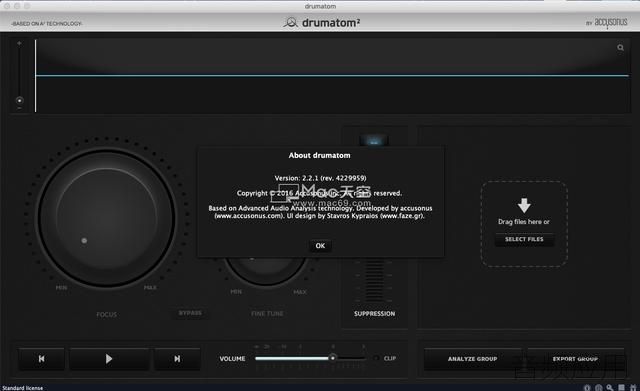Click the glowing suppression indicator at top
This screenshot has width=640, height=391.
pyautogui.click(x=374, y=140)
